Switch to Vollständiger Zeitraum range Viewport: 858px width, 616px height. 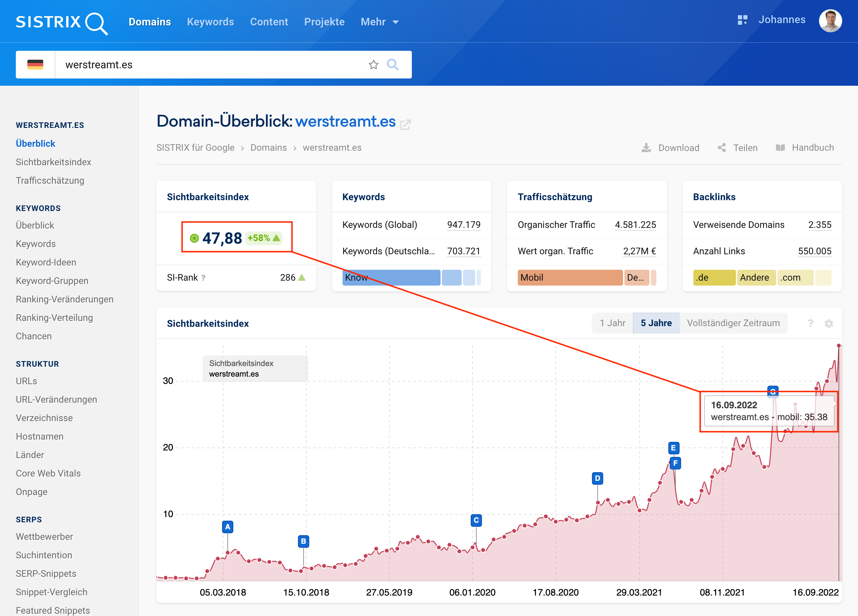coord(733,323)
